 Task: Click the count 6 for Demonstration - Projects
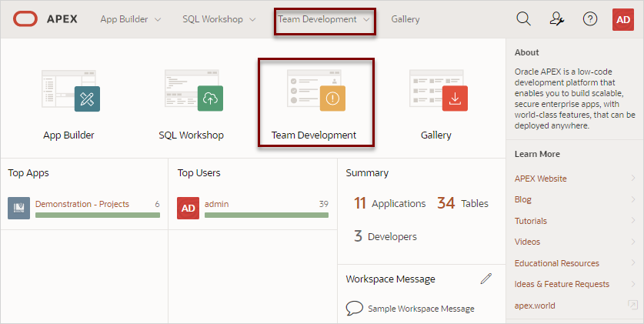(x=157, y=204)
